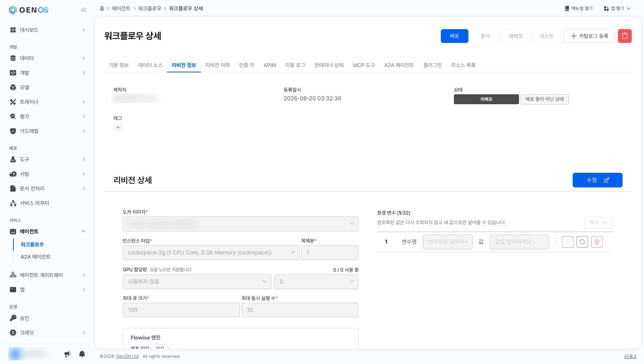Open notifications bell icon
Screen dimensions: 644x364
click(82, 354)
